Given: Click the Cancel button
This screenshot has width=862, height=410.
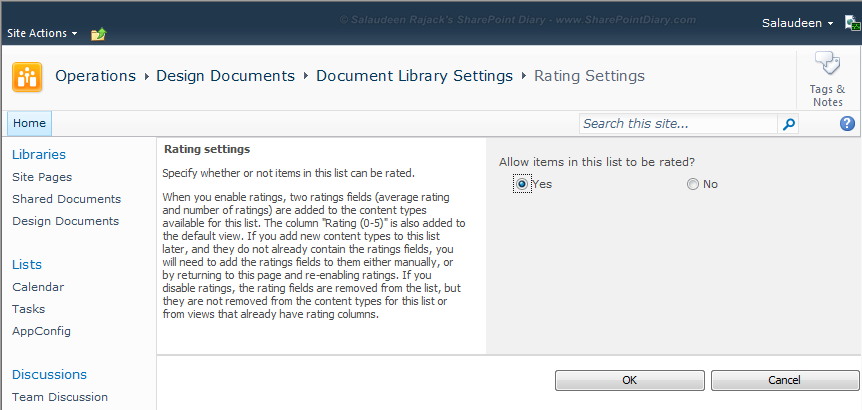Looking at the screenshot, I should 784,380.
